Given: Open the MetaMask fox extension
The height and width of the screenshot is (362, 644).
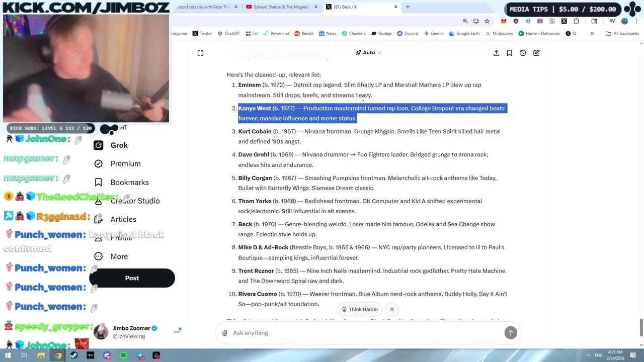Looking at the screenshot, I should [504, 21].
